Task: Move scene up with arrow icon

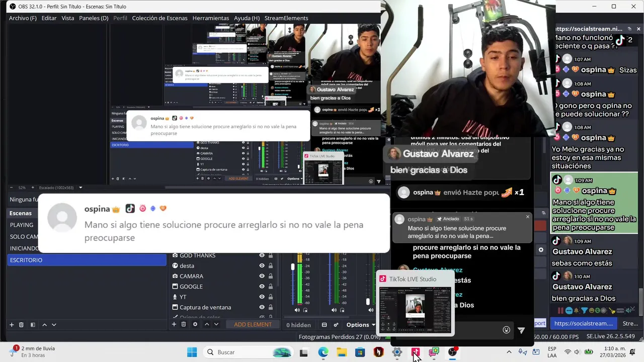Action: point(44,325)
